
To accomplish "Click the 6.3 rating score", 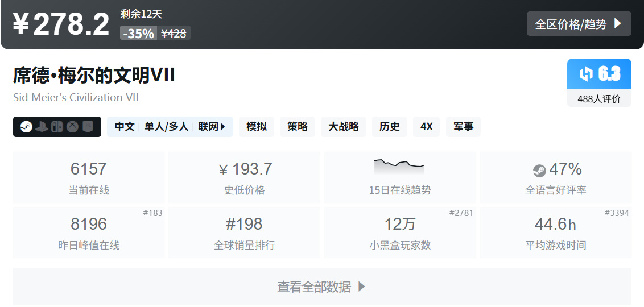I will tap(609, 74).
